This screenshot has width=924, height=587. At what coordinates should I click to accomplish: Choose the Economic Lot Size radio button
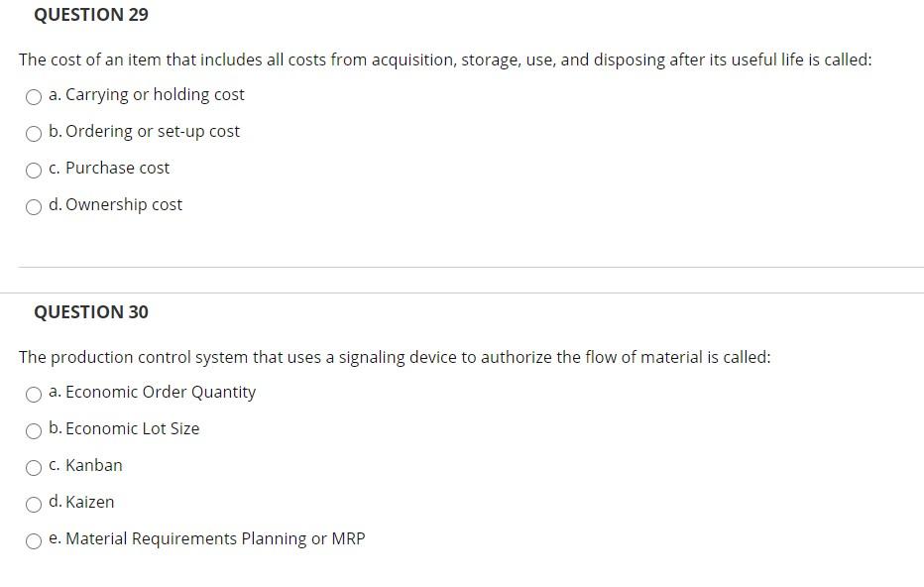coord(34,430)
